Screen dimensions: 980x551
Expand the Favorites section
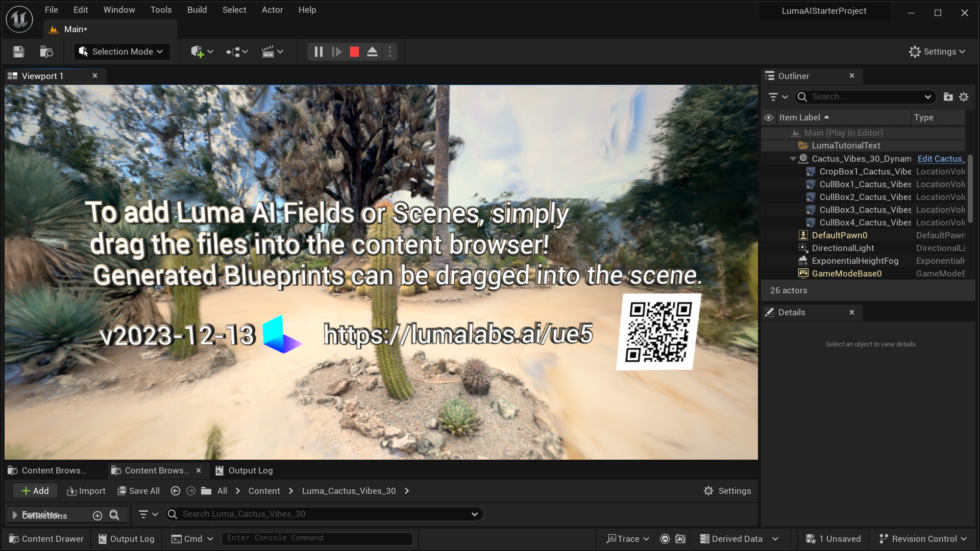15,515
